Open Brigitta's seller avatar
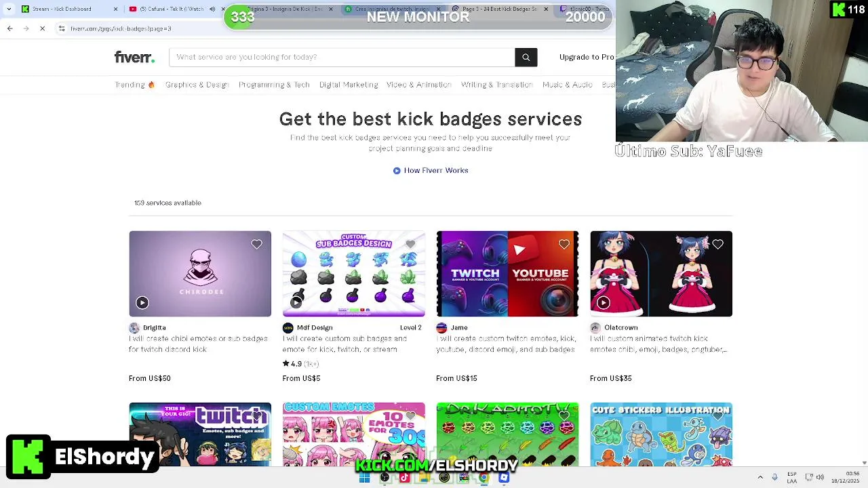This screenshot has width=868, height=488. [134, 327]
